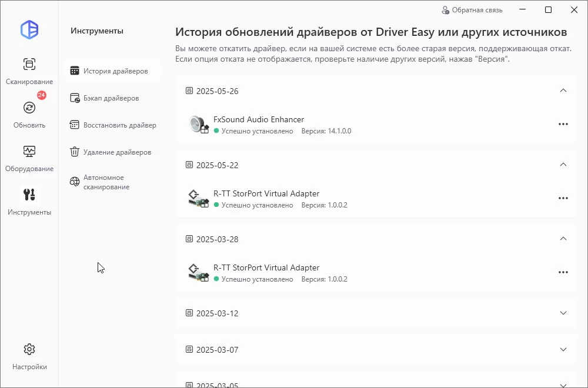The image size is (588, 388).
Task: Click R-TT StorPort Virtual Adapter under 2025-05-22
Action: coord(266,193)
